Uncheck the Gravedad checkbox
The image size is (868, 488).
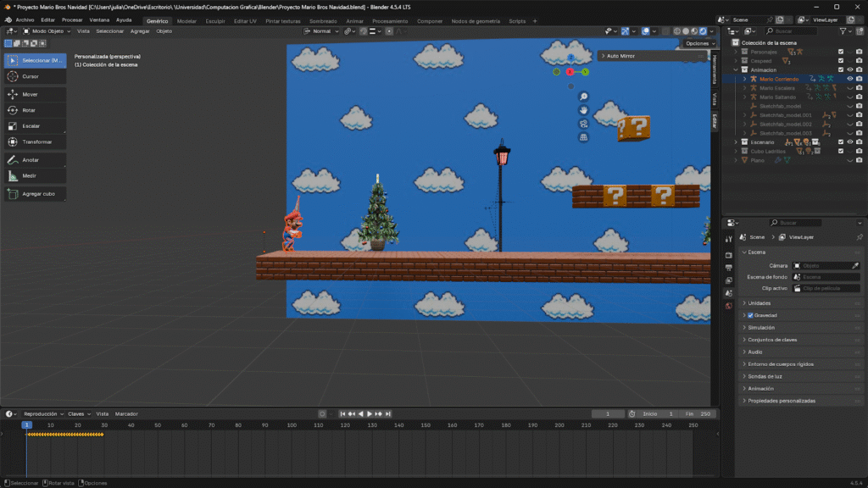tap(750, 315)
